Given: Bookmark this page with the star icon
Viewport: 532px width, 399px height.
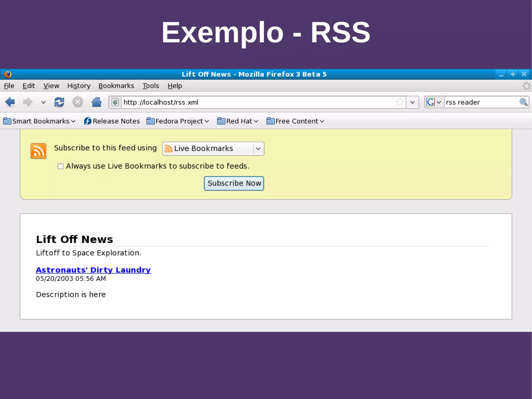Looking at the screenshot, I should 400,102.
